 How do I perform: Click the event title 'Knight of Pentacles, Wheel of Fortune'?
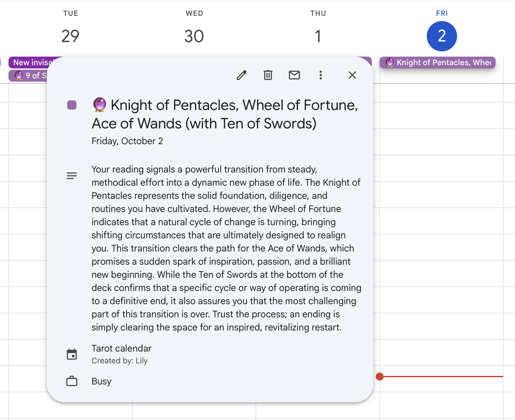click(x=225, y=114)
